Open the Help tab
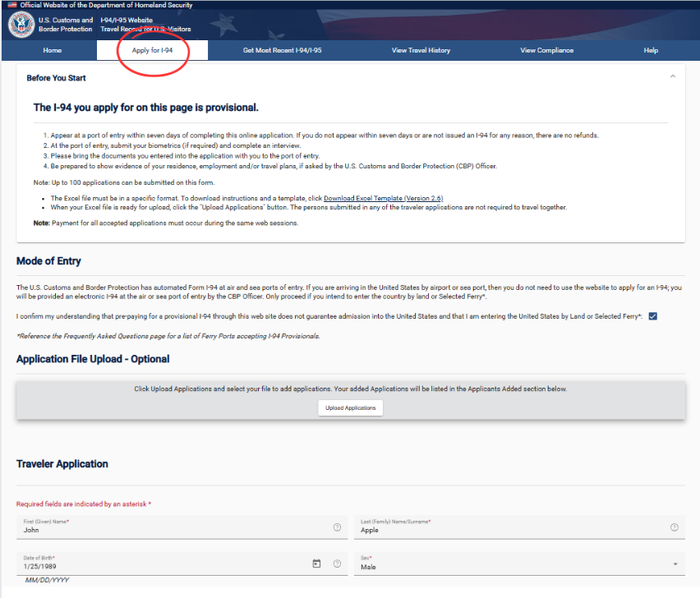Image resolution: width=700 pixels, height=598 pixels. tap(651, 50)
